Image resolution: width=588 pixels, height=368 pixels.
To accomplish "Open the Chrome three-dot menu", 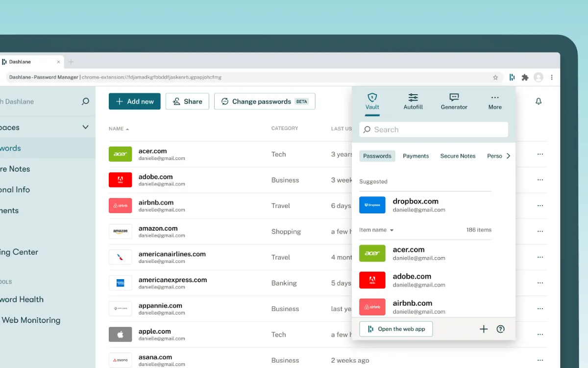I will pyautogui.click(x=552, y=78).
